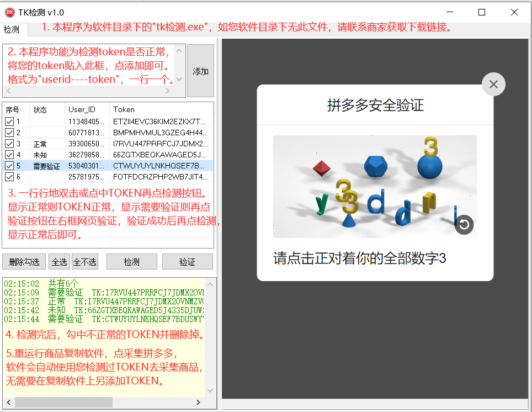Image resolution: width=532 pixels, height=412 pixels.
Task: Click User_ID 53040301... cell
Action: [x=86, y=166]
